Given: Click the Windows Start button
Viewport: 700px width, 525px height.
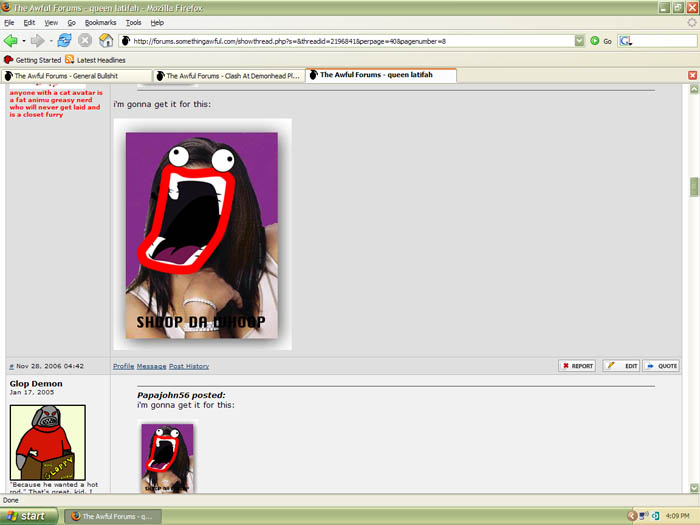Looking at the screenshot, I should point(29,516).
